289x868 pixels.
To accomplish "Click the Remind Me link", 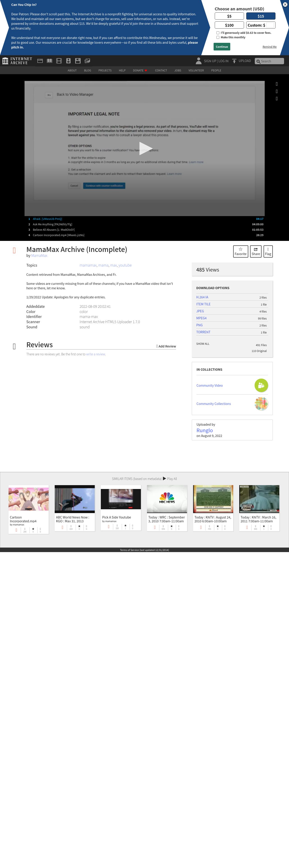I will tap(269, 47).
